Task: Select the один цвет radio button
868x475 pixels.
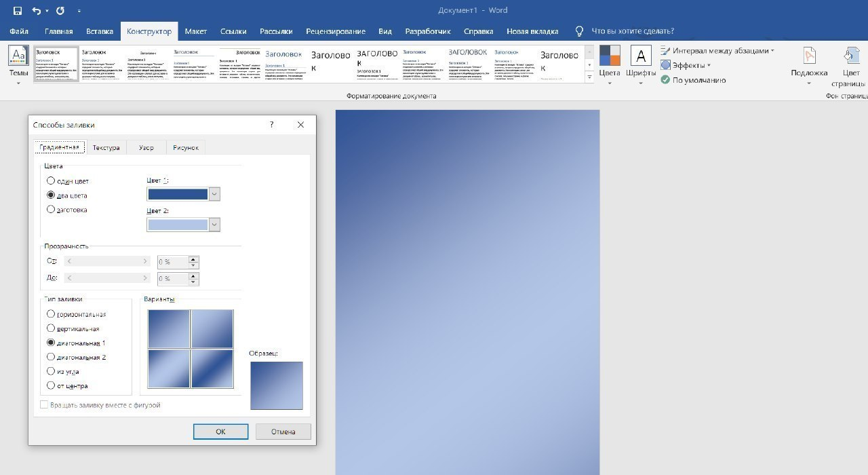Action: tap(51, 181)
